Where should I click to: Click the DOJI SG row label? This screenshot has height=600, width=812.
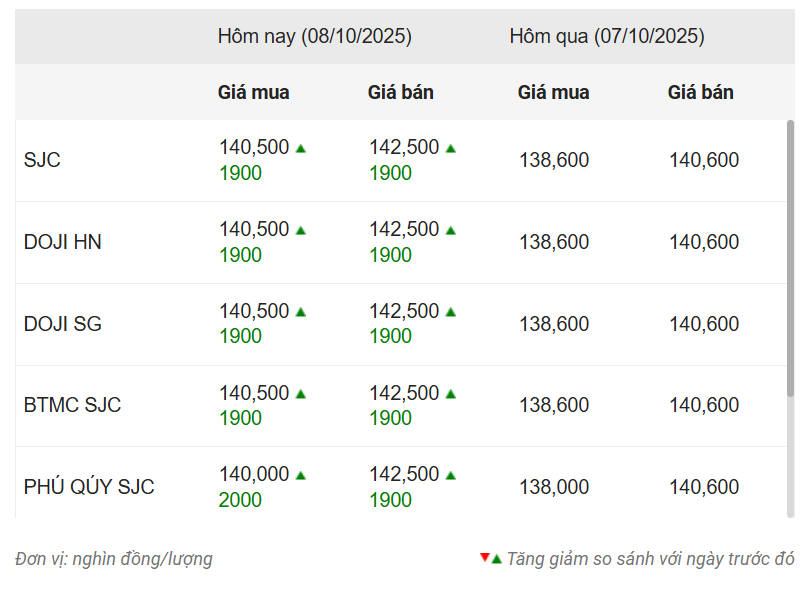coord(62,324)
